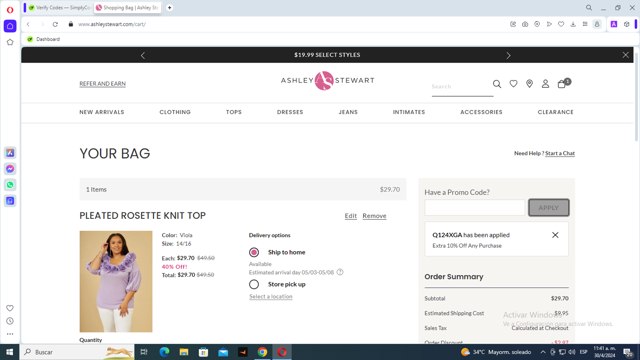Viewport: 640px width, 360px height.
Task: Click Start a Chat link
Action: pyautogui.click(x=560, y=153)
